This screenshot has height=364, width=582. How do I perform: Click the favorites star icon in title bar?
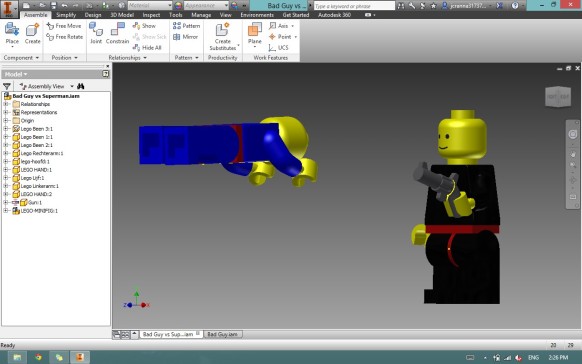pyautogui.click(x=433, y=6)
